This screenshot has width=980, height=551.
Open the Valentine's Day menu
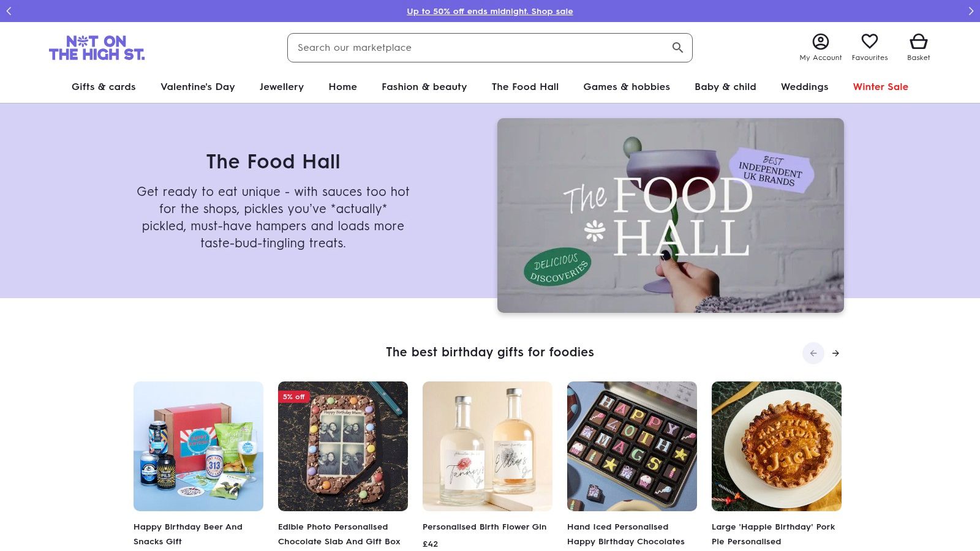(197, 87)
